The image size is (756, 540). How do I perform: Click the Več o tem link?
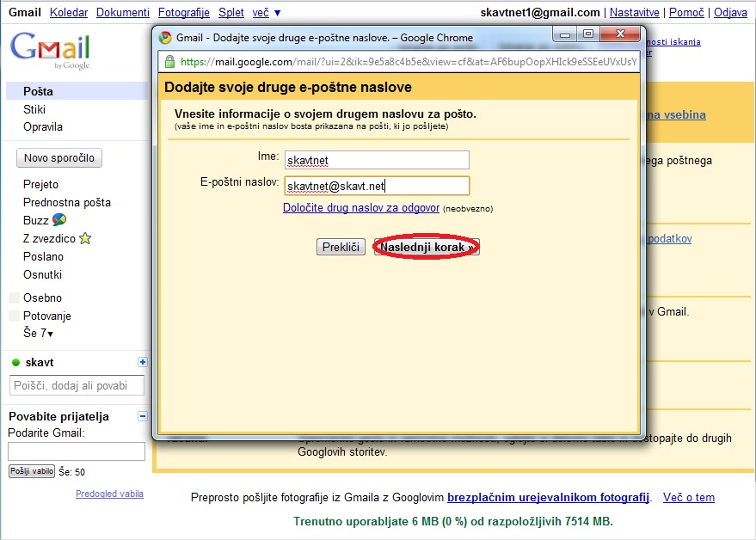pyautogui.click(x=689, y=497)
